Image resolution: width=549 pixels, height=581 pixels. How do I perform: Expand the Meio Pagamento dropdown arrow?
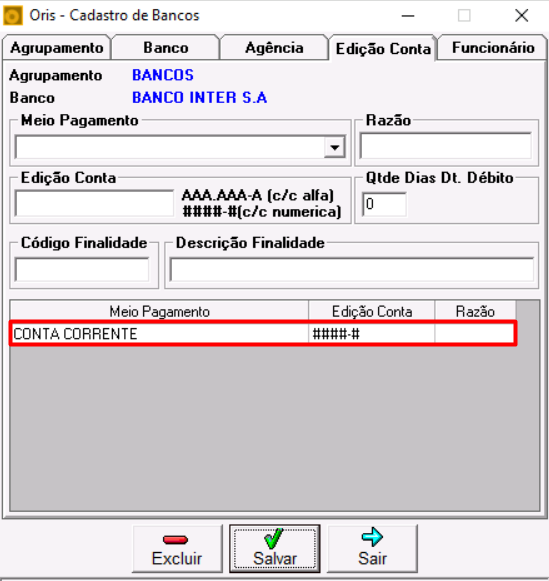[335, 147]
